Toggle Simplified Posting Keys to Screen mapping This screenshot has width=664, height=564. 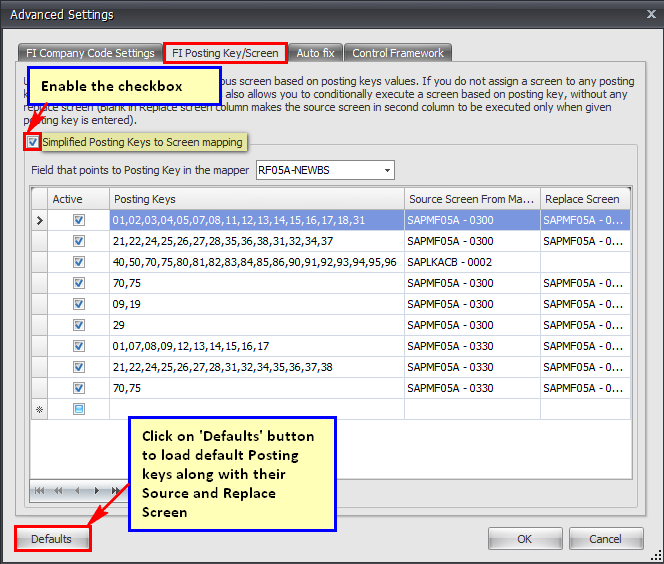coord(33,142)
